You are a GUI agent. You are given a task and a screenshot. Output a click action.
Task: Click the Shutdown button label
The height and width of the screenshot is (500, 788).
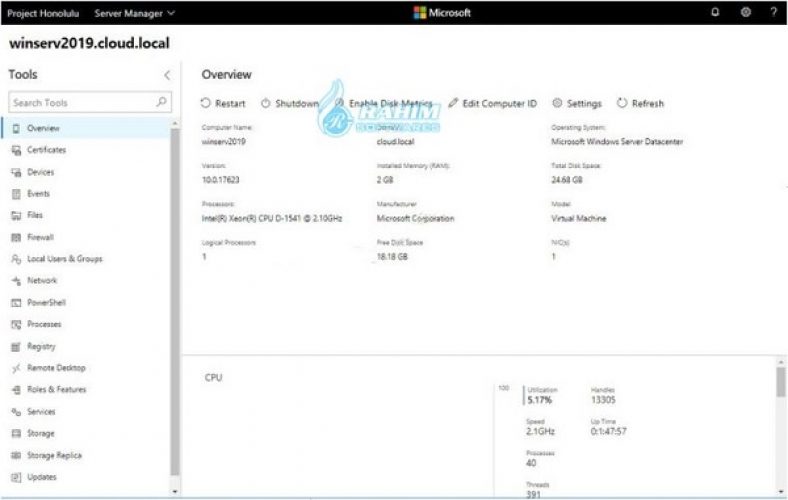(297, 104)
